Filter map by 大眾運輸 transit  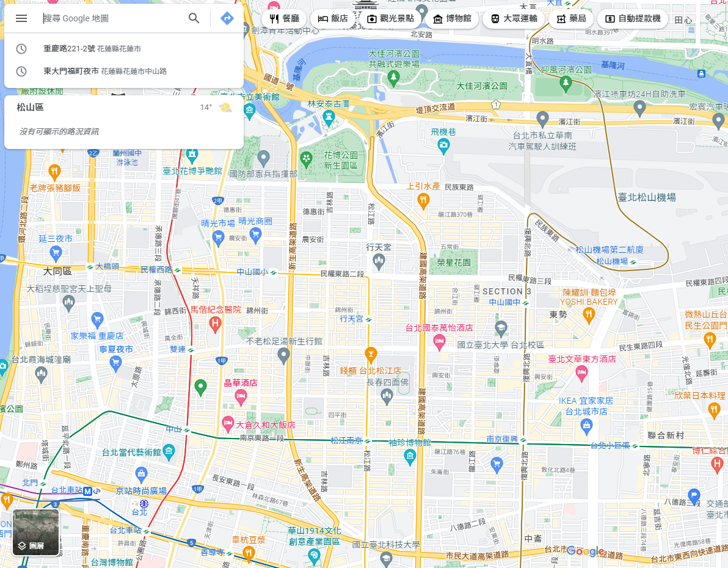[514, 18]
